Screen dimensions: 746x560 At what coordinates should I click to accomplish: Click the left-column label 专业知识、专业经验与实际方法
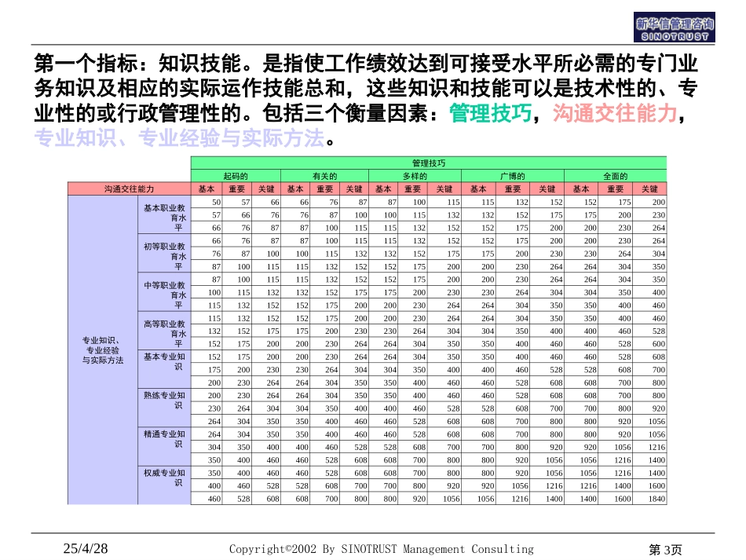pos(103,350)
